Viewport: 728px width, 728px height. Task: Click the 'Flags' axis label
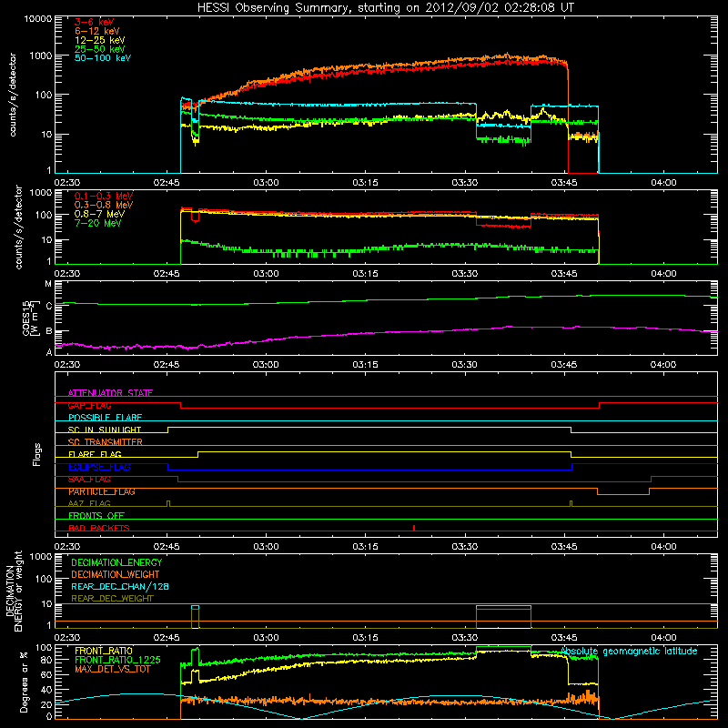(x=37, y=454)
